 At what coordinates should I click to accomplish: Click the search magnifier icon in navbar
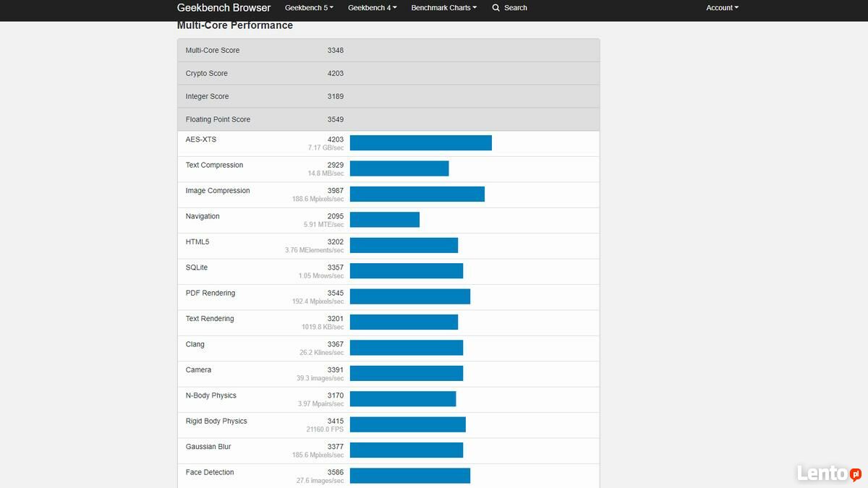click(495, 8)
